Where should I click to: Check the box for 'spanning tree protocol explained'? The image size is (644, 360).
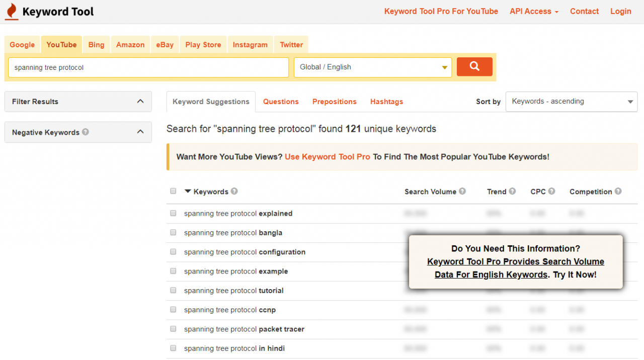click(x=174, y=213)
